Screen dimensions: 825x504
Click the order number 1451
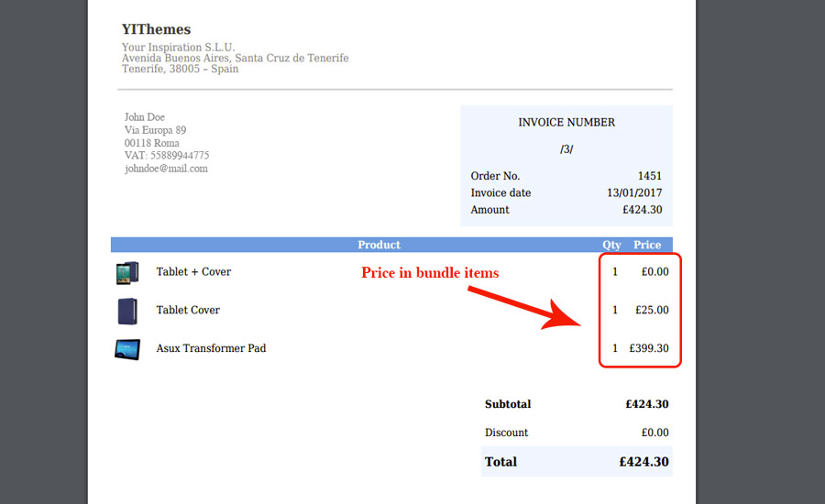pos(650,176)
